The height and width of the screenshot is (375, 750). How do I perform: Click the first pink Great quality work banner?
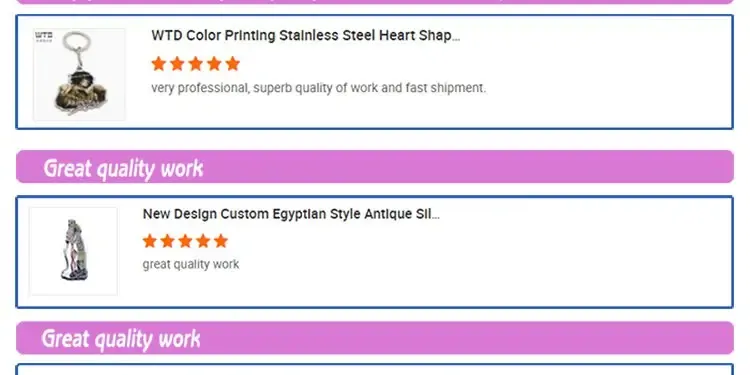(375, 166)
